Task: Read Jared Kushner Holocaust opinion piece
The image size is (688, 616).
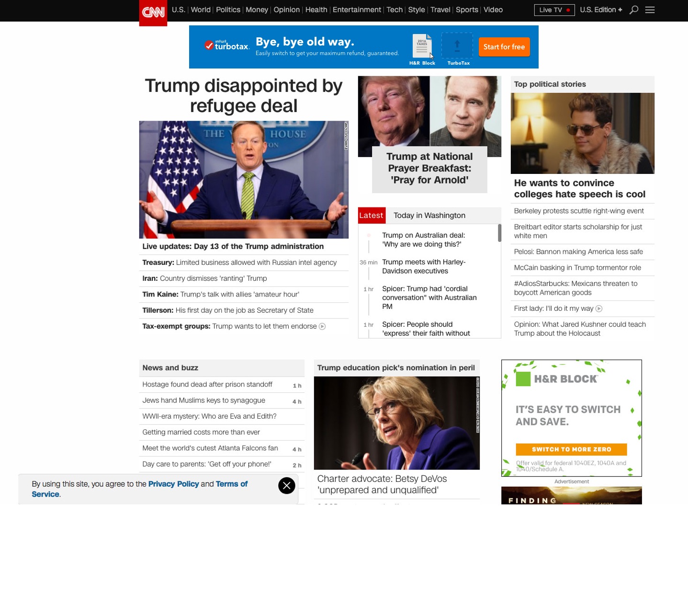Action: tap(580, 329)
